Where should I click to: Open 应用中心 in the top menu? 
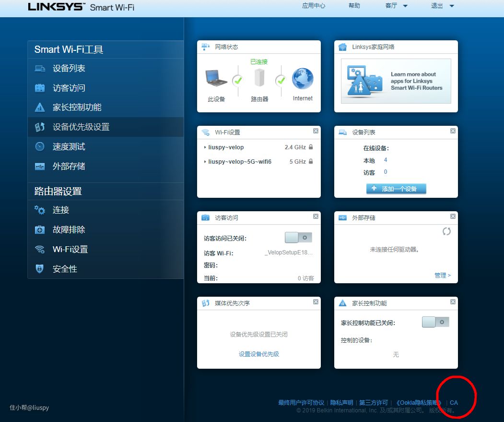[x=314, y=6]
